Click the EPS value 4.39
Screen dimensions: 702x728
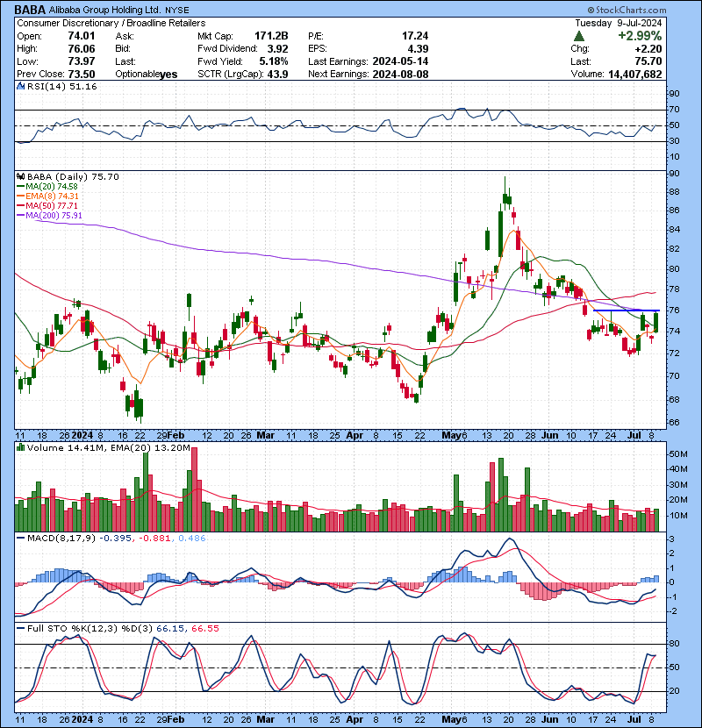419,49
